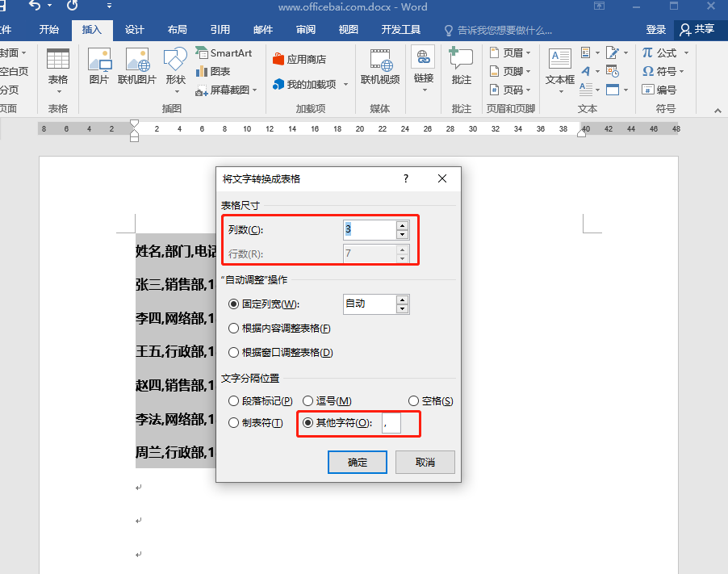Viewport: 728px width, 574px height.
Task: Select 根据内容调整表格 option
Action: [x=279, y=329]
